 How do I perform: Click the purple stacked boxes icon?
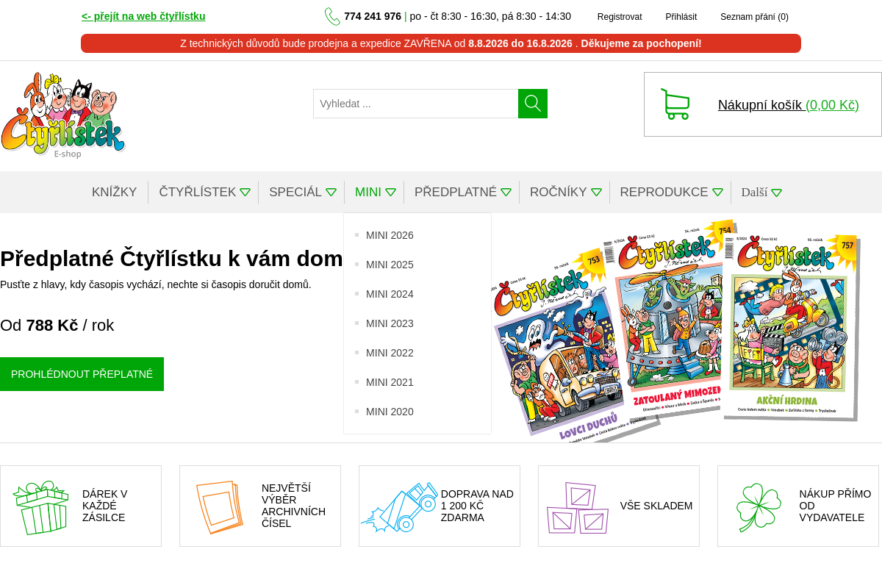(x=578, y=507)
